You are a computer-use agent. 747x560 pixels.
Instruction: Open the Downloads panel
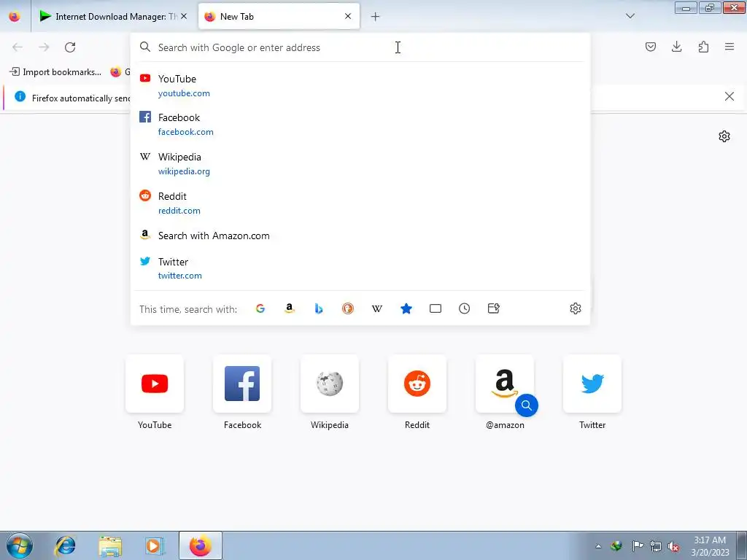tap(676, 47)
